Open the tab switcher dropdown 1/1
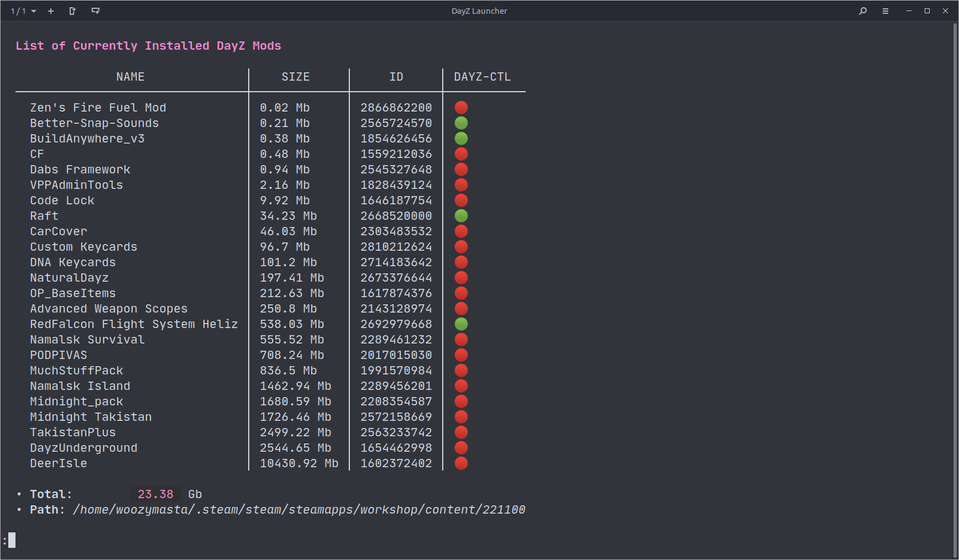The width and height of the screenshot is (959, 560). click(x=23, y=11)
